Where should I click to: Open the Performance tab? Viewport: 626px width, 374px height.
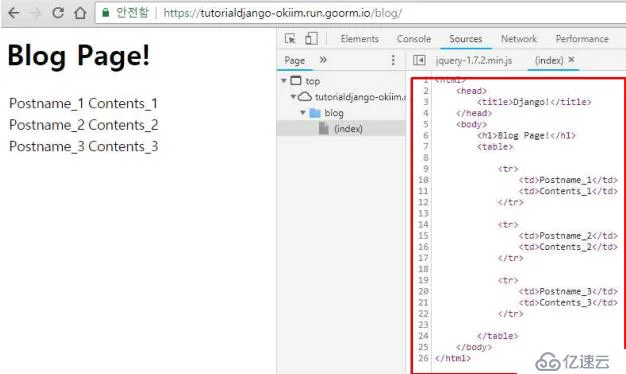[582, 39]
